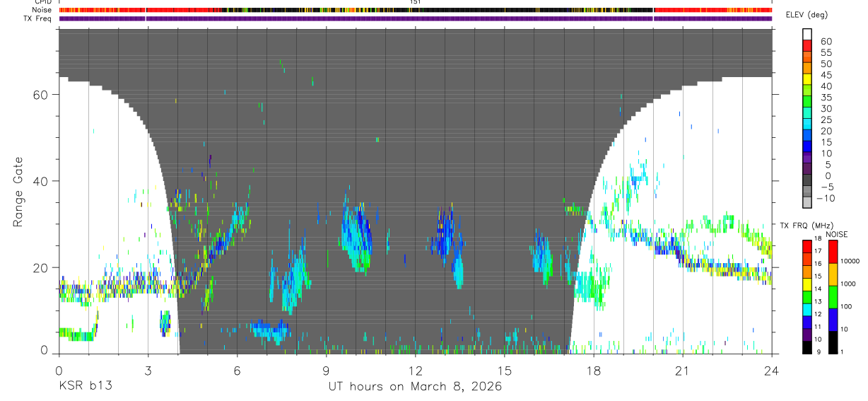Click the Noise color strip above the plot

[415, 10]
